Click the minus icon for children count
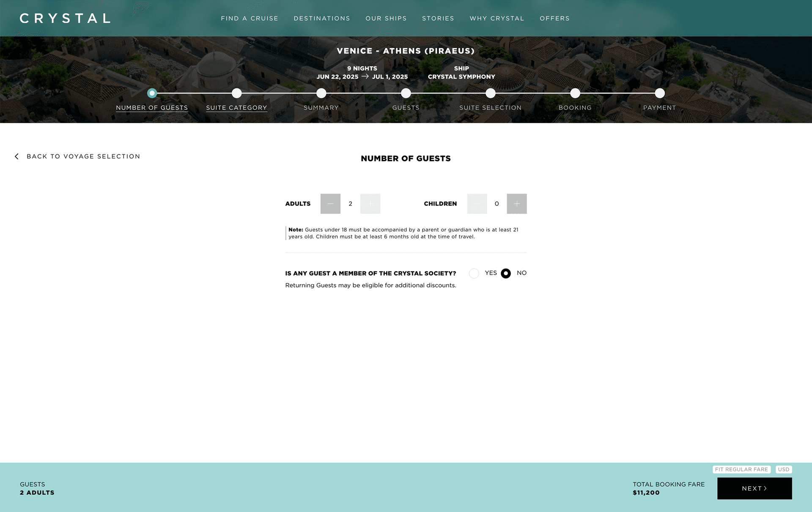Viewport: 812px width, 512px height. 477,203
